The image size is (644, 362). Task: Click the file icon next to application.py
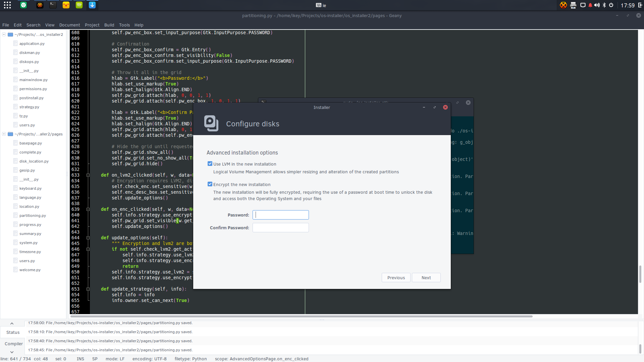(15, 43)
